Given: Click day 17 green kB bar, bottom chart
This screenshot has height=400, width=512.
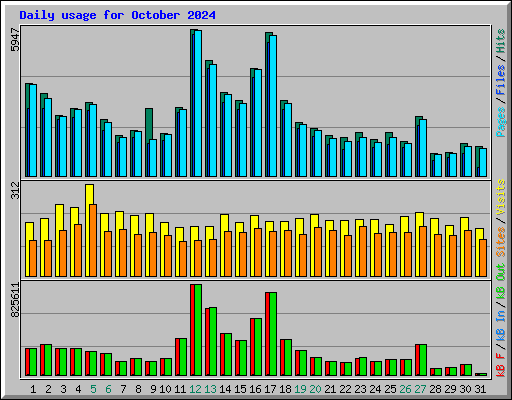Looking at the screenshot, I should pos(273,334).
